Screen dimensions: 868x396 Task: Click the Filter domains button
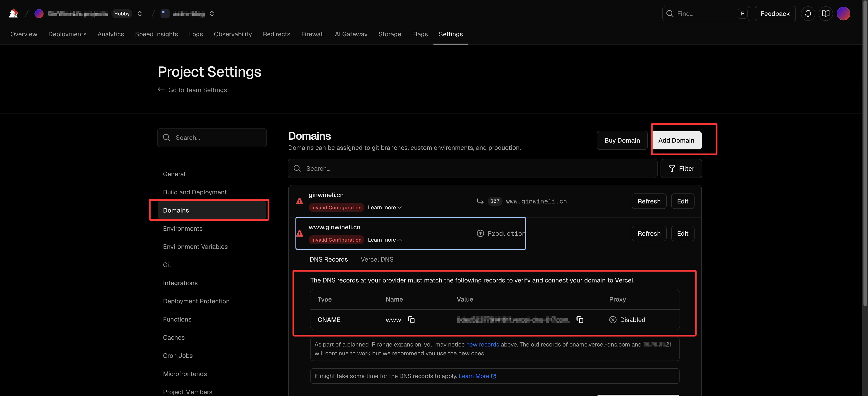pos(681,168)
